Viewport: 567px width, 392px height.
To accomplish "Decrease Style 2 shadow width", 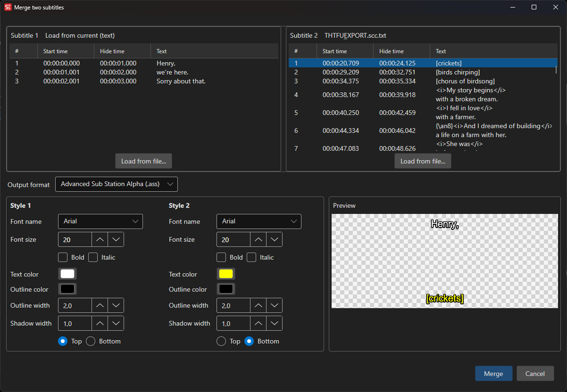I will click(x=275, y=323).
